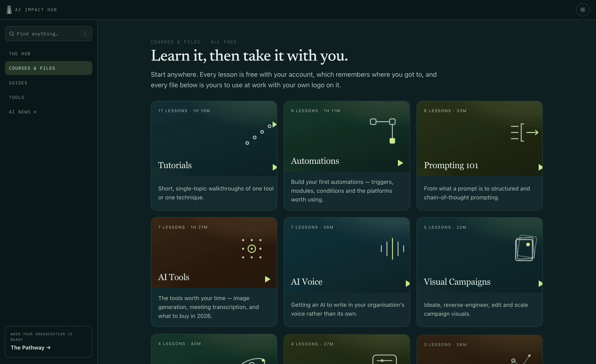Select Courses & Files in sidebar

(49, 68)
